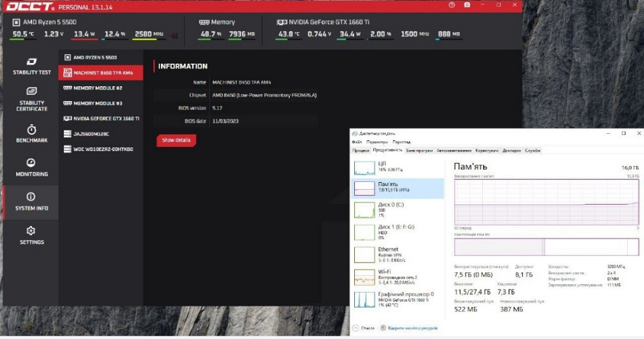
Task: Click the BIOS date value 11/03/2023
Action: pos(225,121)
